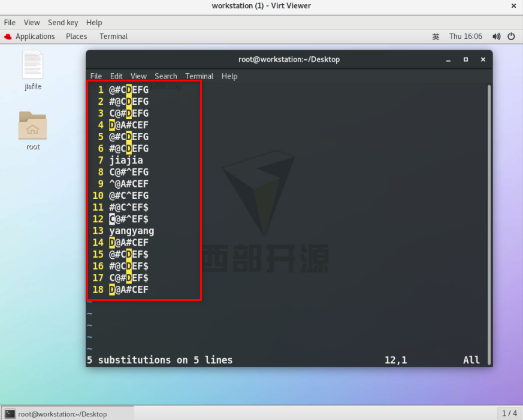The height and width of the screenshot is (420, 523).
Task: Open the terminal's View menu
Action: [x=138, y=76]
